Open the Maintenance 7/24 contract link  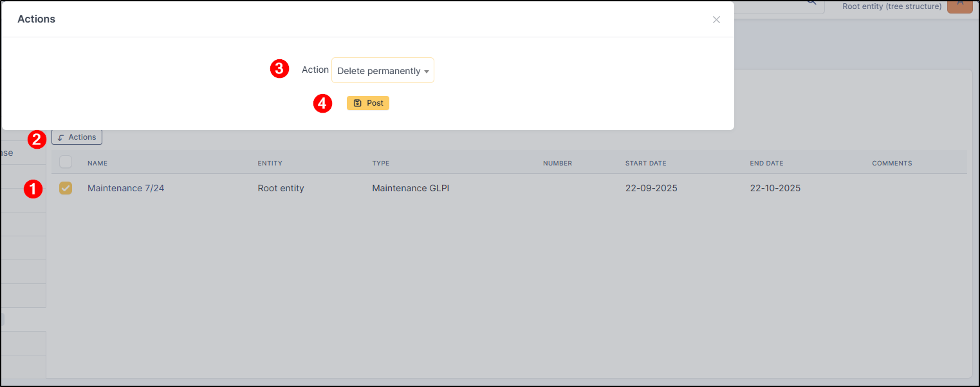coord(125,188)
